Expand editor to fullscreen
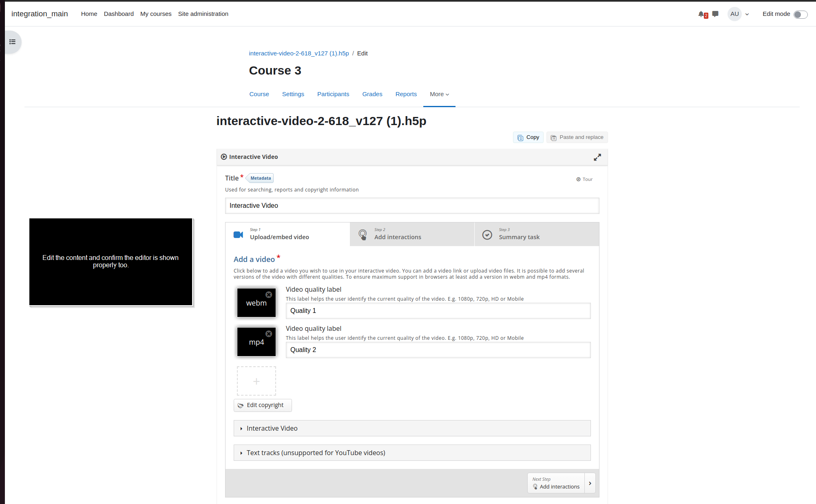Viewport: 816px width, 504px height. coord(597,157)
